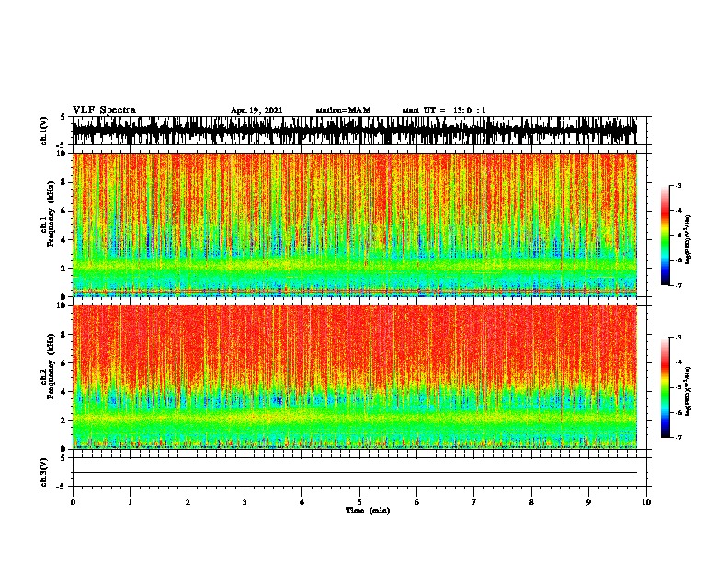Click the ch.2 color bar log(PSD) label
Viewport: 728px width, 563px height.
688,391
